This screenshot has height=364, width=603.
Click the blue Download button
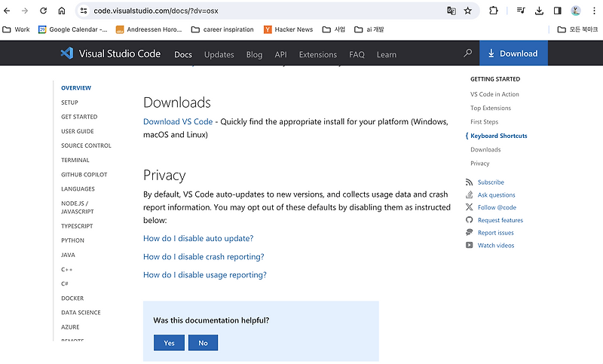[x=513, y=53]
